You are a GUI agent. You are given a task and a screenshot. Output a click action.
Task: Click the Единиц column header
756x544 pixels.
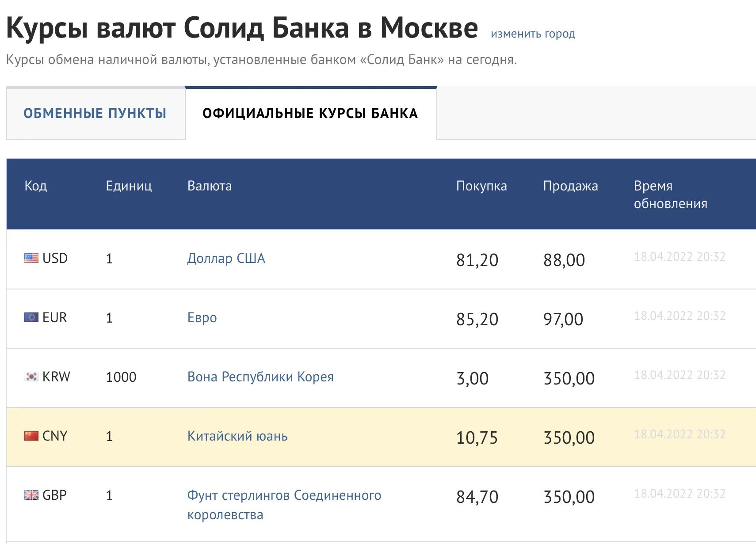coord(129,186)
